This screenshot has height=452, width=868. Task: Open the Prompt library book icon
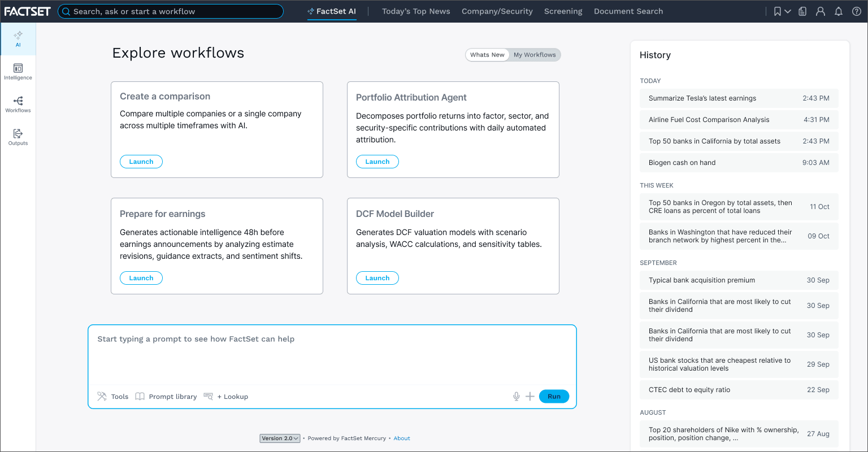140,397
